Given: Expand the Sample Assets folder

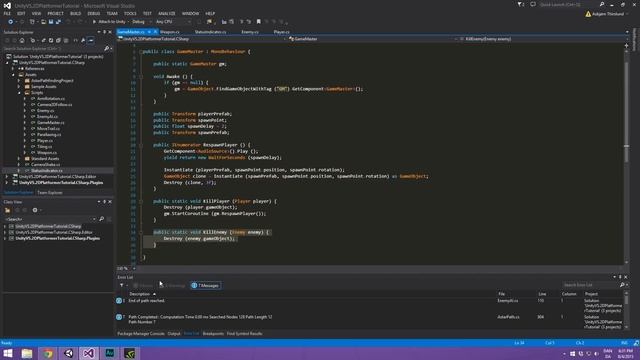Looking at the screenshot, I should (x=19, y=87).
